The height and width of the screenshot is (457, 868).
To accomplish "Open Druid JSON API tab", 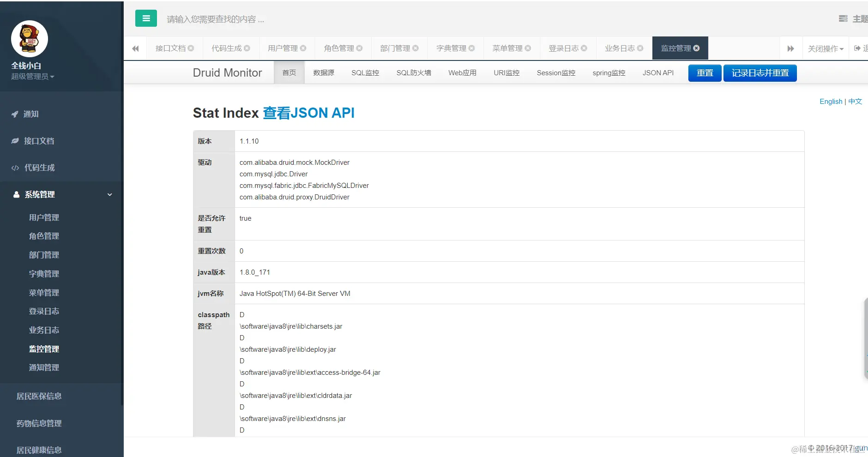I will click(658, 73).
